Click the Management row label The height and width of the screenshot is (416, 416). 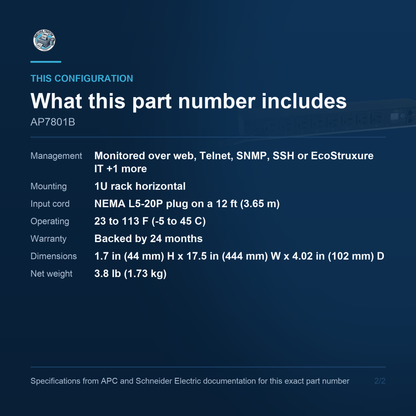coord(56,156)
